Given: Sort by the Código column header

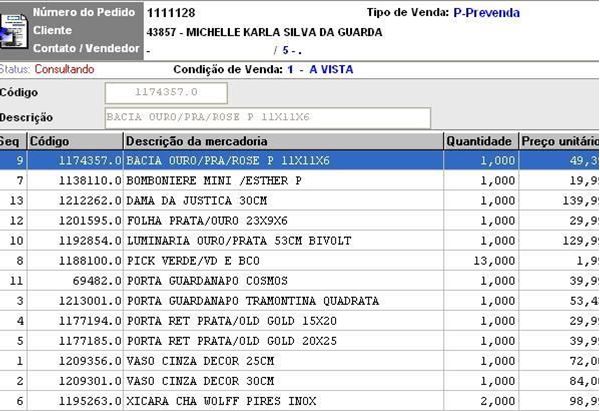Looking at the screenshot, I should (75, 141).
